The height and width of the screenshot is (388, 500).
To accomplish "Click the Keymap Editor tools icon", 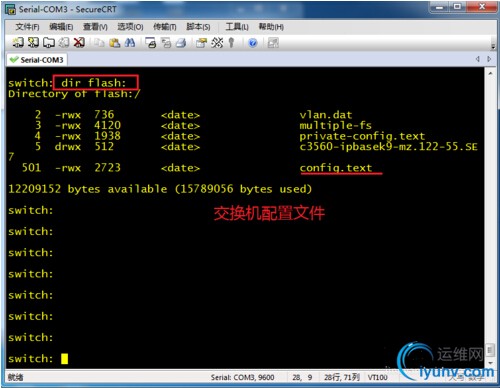I will (x=217, y=43).
